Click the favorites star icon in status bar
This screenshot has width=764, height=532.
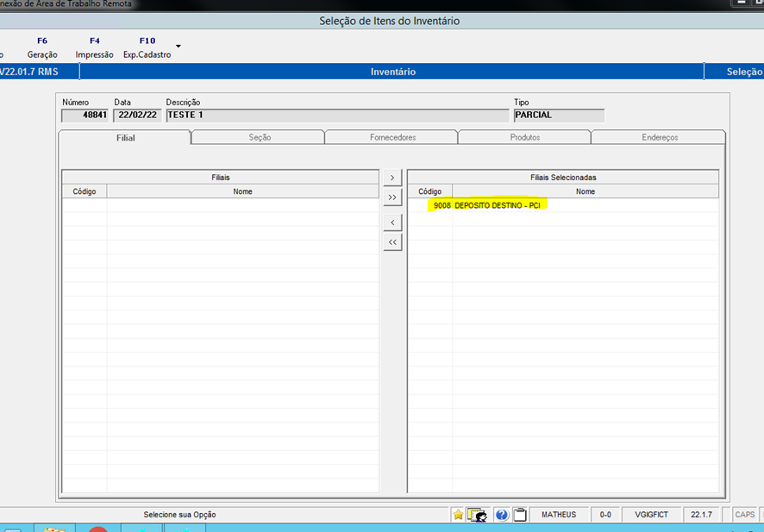coord(458,515)
